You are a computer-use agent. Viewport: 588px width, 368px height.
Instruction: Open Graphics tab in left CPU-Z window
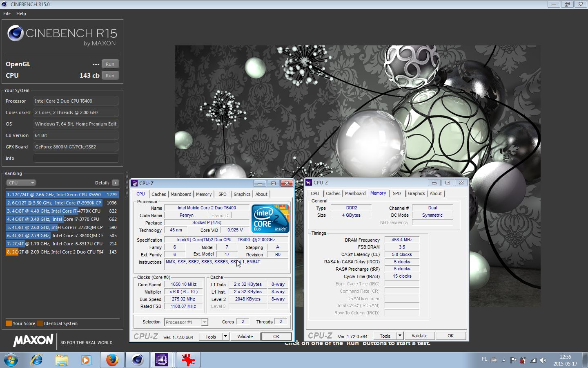(x=242, y=194)
